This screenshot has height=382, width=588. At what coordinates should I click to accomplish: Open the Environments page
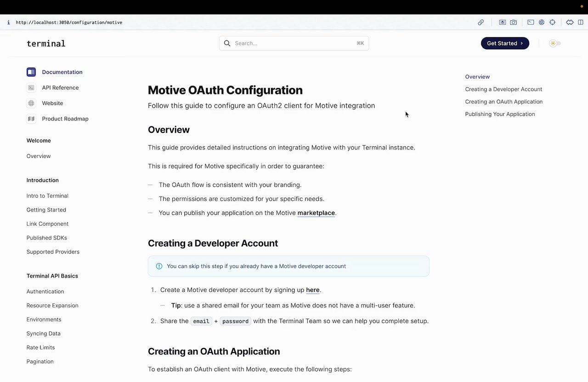coord(44,319)
